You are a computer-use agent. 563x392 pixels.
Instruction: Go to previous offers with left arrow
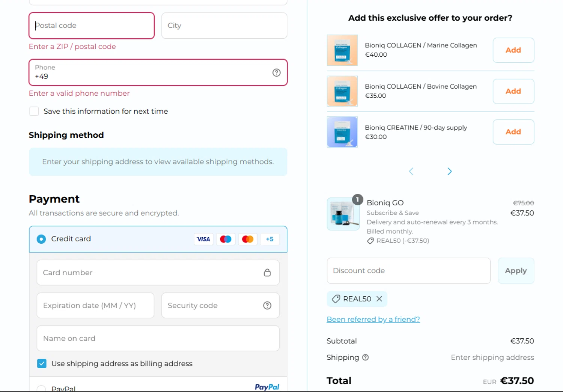[411, 172]
